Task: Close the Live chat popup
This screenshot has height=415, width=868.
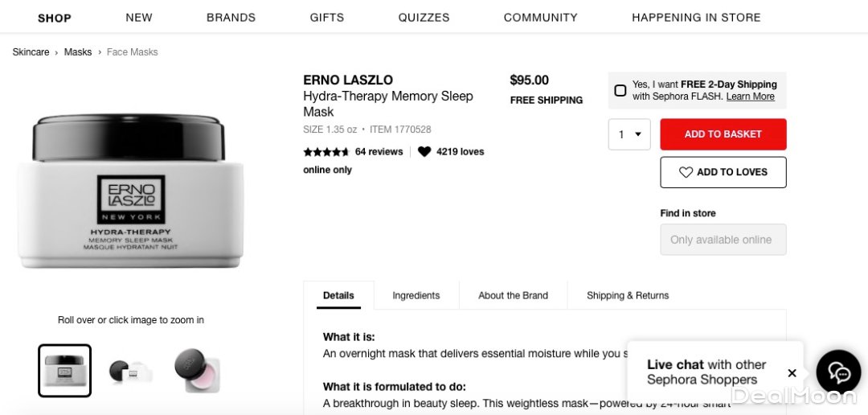Action: [x=792, y=373]
